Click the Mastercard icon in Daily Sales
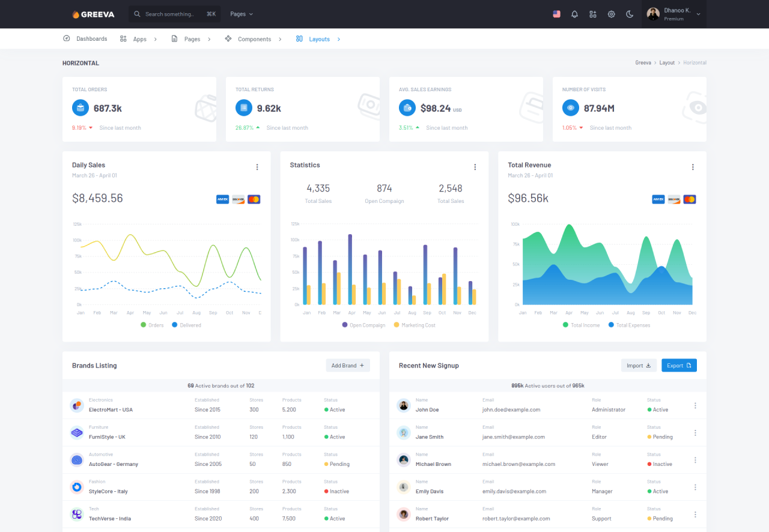 coord(254,199)
